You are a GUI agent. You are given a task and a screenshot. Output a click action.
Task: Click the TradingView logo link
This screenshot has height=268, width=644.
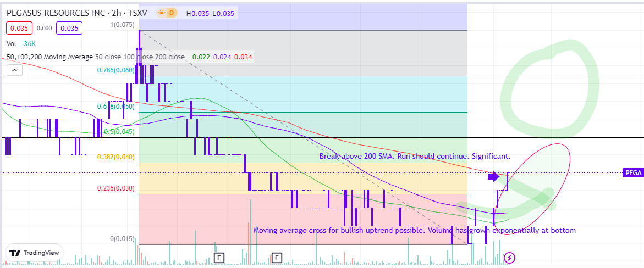click(x=34, y=253)
